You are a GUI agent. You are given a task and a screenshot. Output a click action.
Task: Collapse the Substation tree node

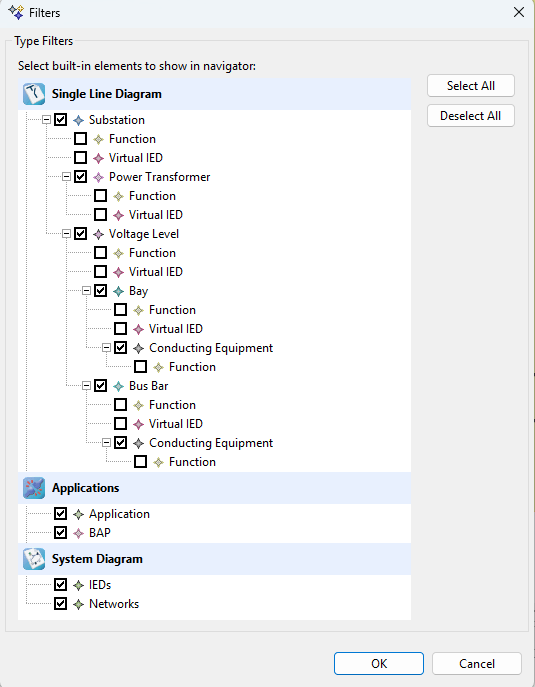point(46,119)
